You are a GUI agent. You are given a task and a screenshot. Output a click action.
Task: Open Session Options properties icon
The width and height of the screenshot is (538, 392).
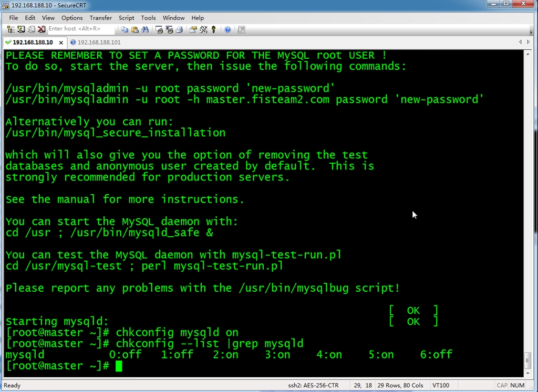coord(193,29)
